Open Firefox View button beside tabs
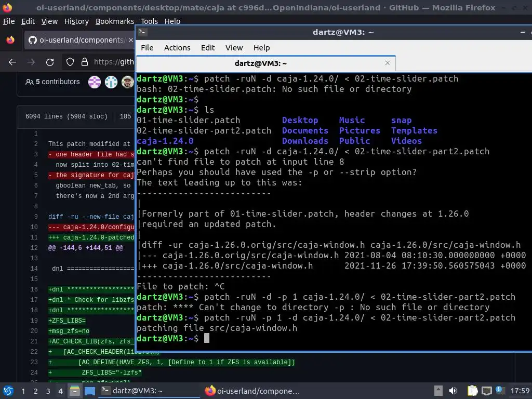 pos(10,40)
